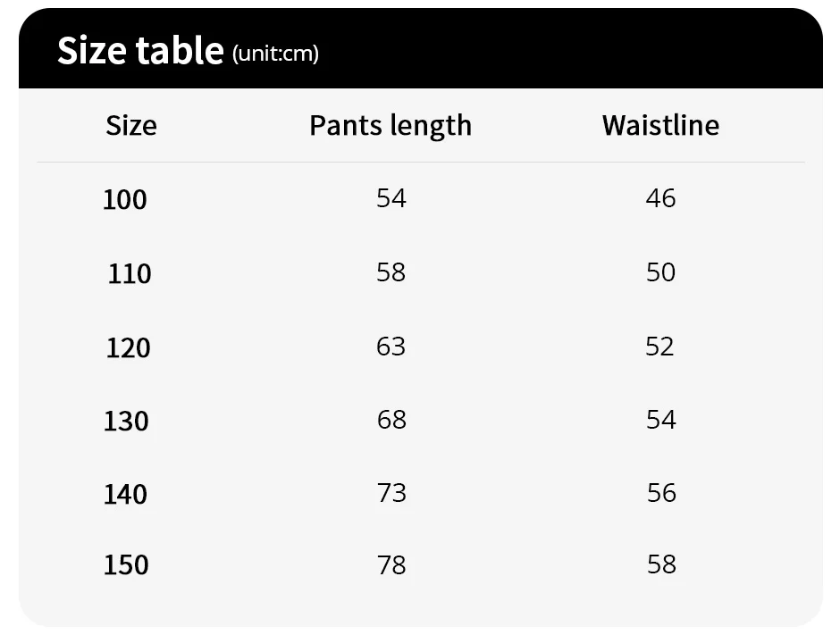The image size is (840, 635).
Task: Click pants length value 73
Action: (391, 493)
